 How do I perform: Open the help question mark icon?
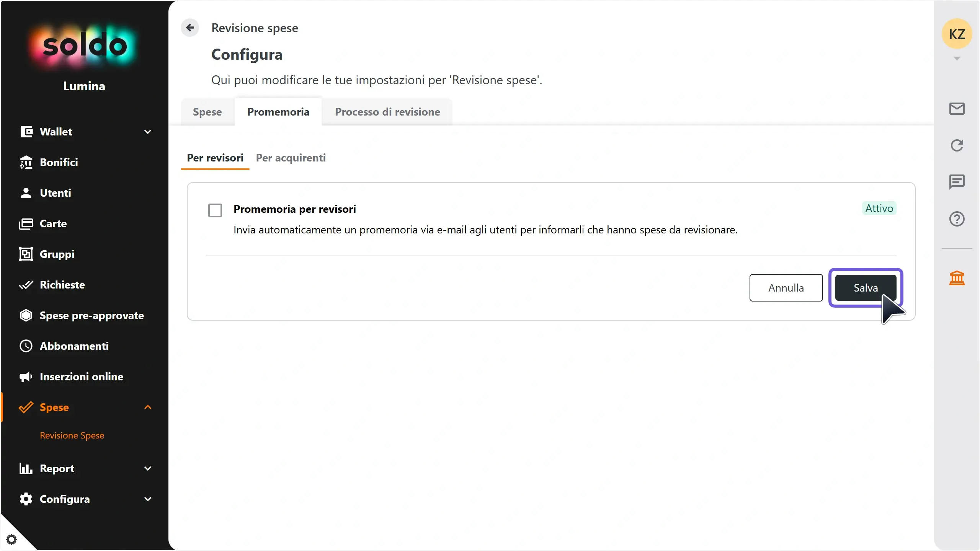point(957,219)
